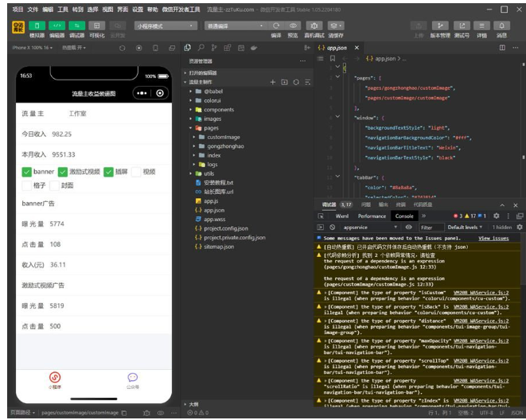Refresh the simulator with the reload icon
The height and width of the screenshot is (420, 526).
click(122, 49)
